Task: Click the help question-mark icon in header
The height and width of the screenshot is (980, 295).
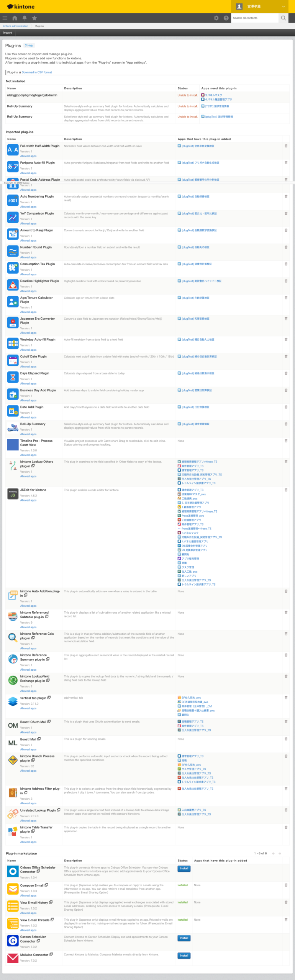Action: tap(226, 18)
